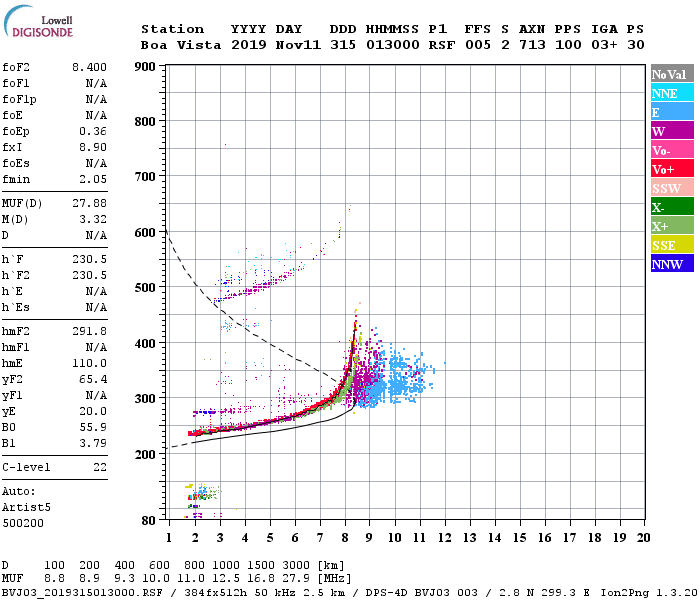Click the 8 MHz x-axis label
The image size is (700, 600).
point(345,538)
